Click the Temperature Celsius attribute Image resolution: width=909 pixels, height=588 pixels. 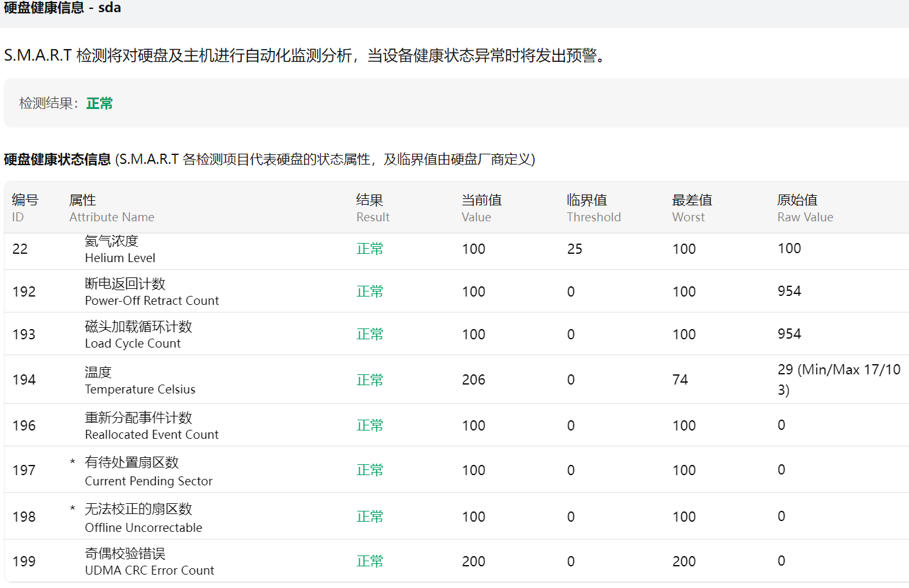[x=140, y=380]
